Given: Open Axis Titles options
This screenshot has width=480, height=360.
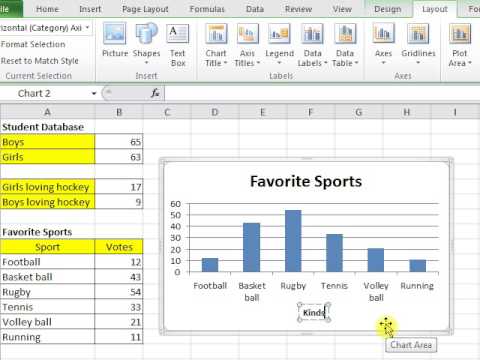Looking at the screenshot, I should 247,45.
